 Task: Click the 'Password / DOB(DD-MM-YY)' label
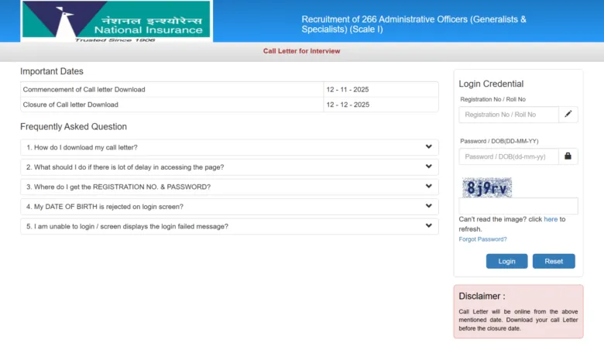[x=499, y=142]
